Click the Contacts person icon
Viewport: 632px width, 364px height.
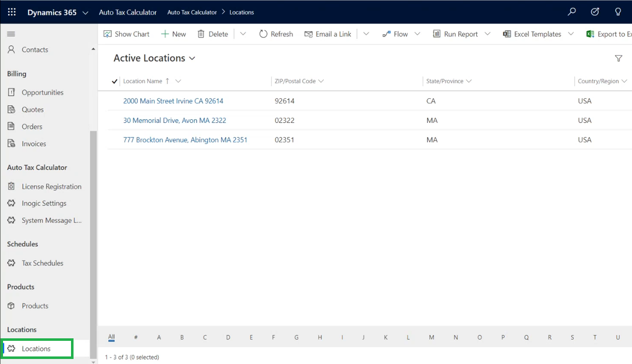[x=12, y=49]
